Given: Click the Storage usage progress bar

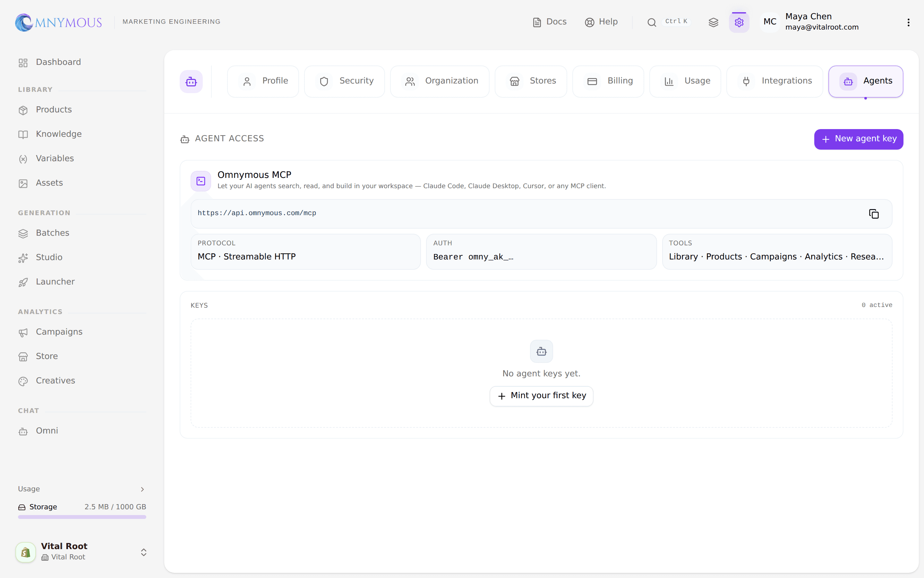Looking at the screenshot, I should 82,517.
